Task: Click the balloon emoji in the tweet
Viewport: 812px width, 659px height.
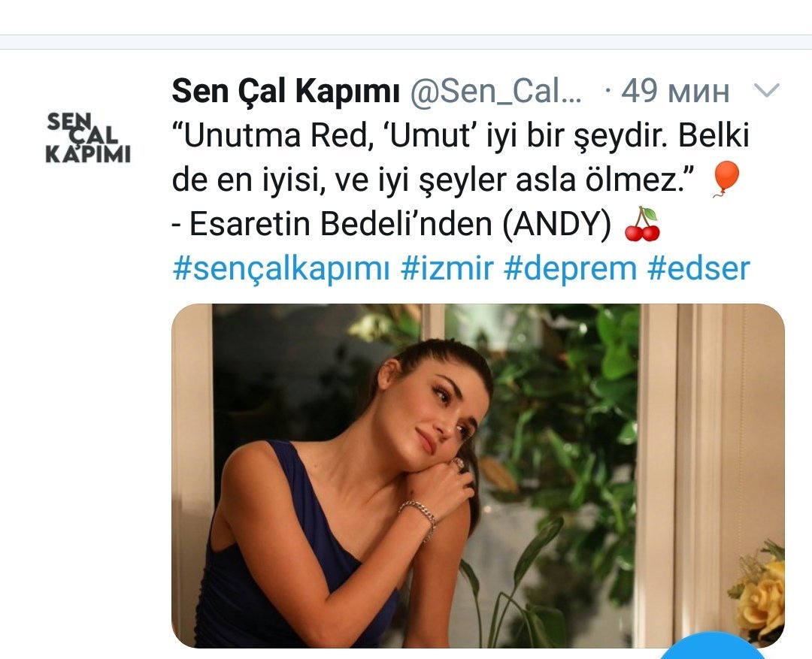Action: (726, 179)
